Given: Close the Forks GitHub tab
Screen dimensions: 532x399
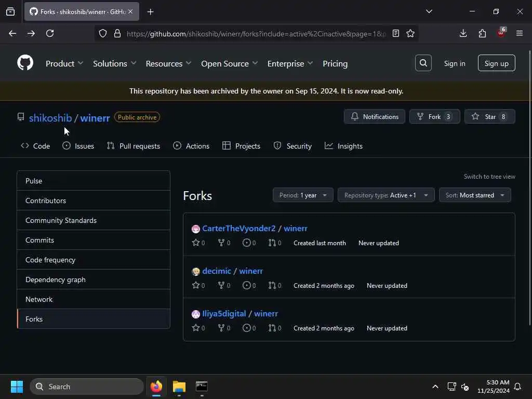Looking at the screenshot, I should point(130,11).
